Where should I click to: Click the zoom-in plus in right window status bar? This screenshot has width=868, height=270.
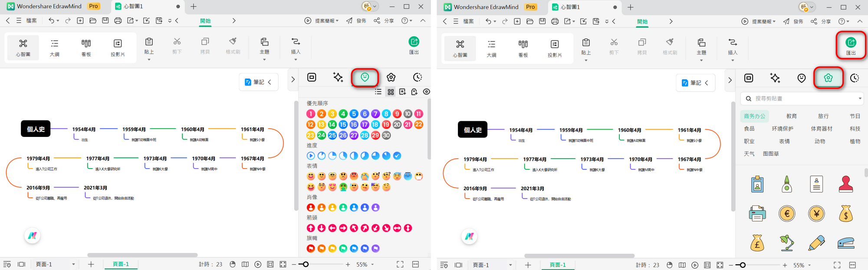point(785,265)
